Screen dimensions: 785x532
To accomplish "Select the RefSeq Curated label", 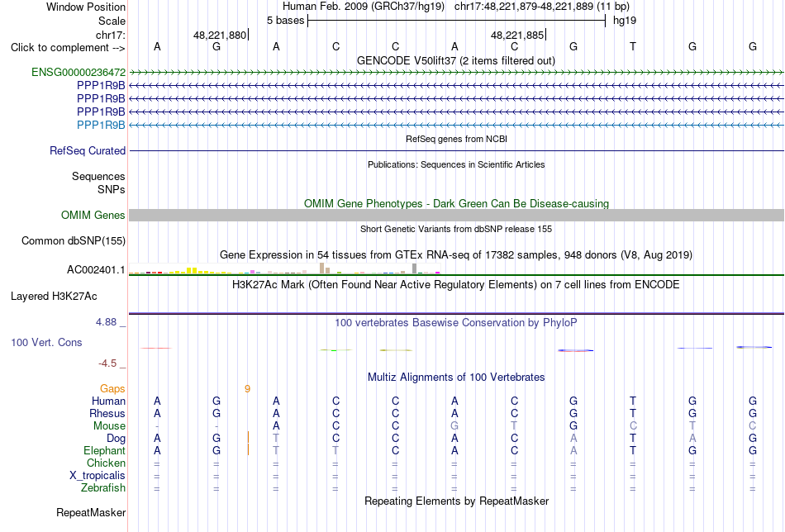I will coord(88,150).
